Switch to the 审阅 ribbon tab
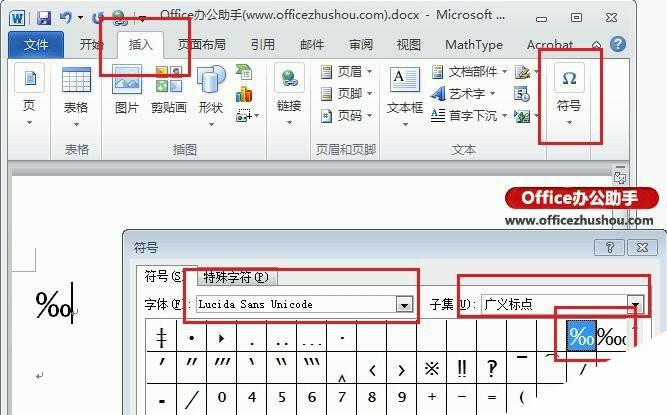667x415 pixels. click(x=361, y=45)
